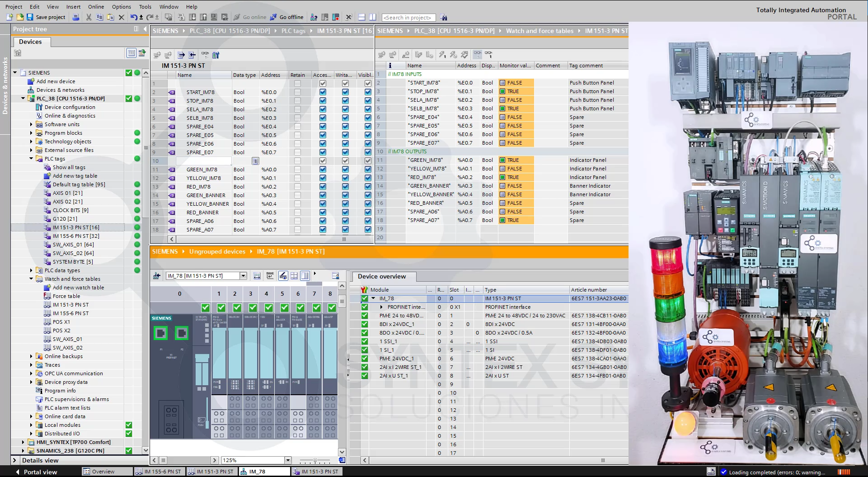Toggle Visible checkbox for SELA_IM78 tag
Image resolution: width=868 pixels, height=477 pixels.
click(368, 109)
